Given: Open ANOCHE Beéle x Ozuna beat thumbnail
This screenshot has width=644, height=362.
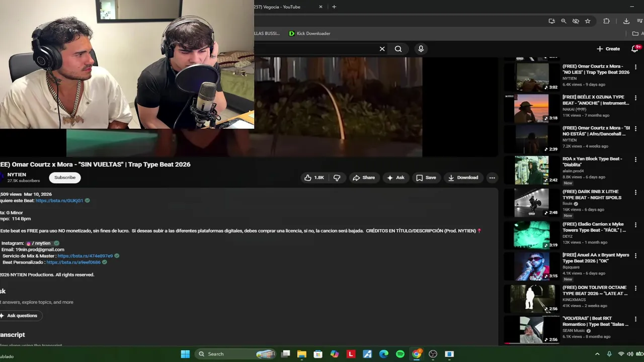Looking at the screenshot, I should 531,108.
